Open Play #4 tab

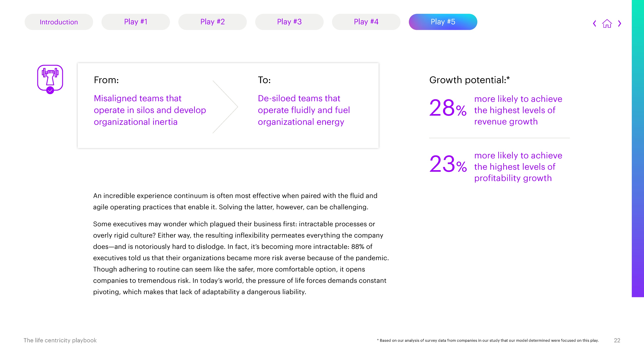click(366, 22)
